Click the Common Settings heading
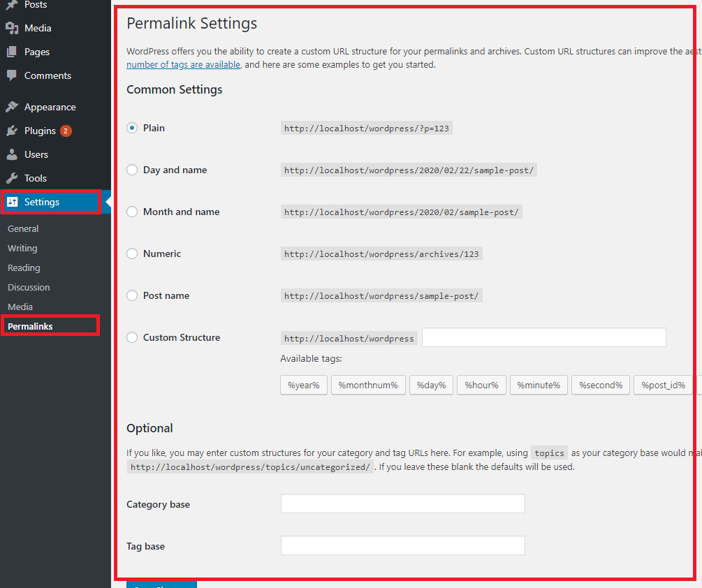The height and width of the screenshot is (588, 702). tap(174, 89)
